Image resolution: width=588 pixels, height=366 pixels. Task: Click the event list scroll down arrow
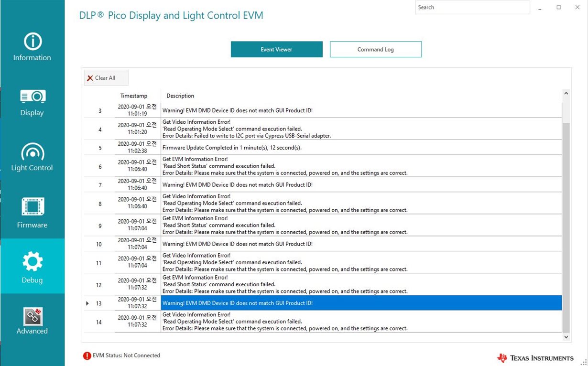tap(566, 337)
